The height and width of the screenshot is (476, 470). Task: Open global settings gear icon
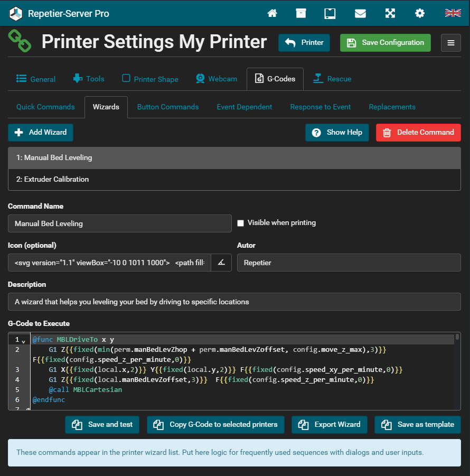click(x=420, y=13)
